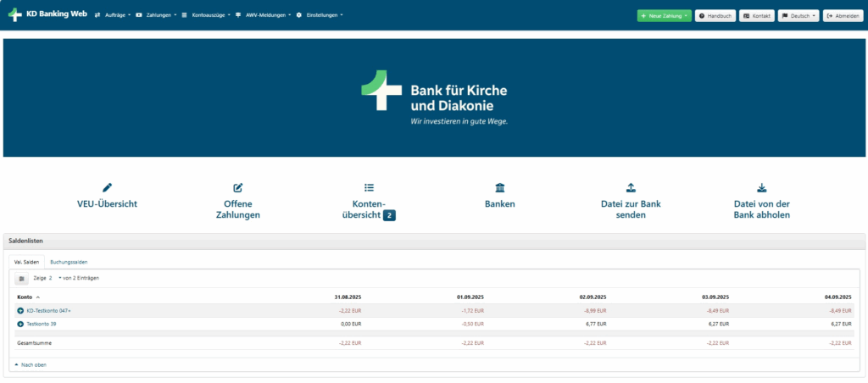Click the Handbuch button
The height and width of the screenshot is (383, 868).
pyautogui.click(x=715, y=16)
